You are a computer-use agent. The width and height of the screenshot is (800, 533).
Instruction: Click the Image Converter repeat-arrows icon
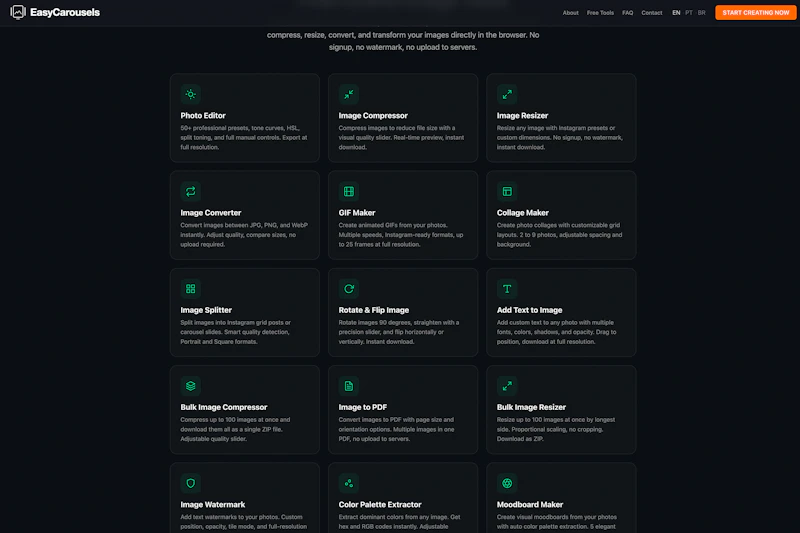point(190,191)
